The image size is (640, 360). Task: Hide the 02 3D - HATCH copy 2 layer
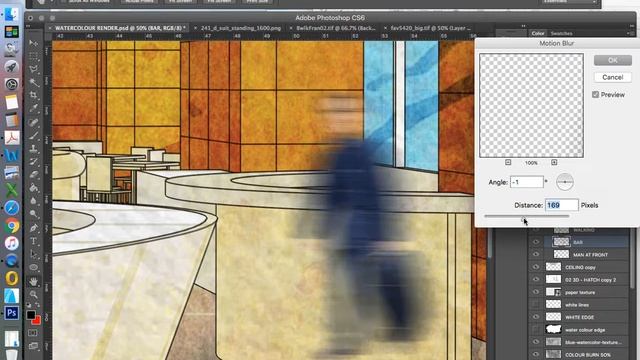coord(536,280)
